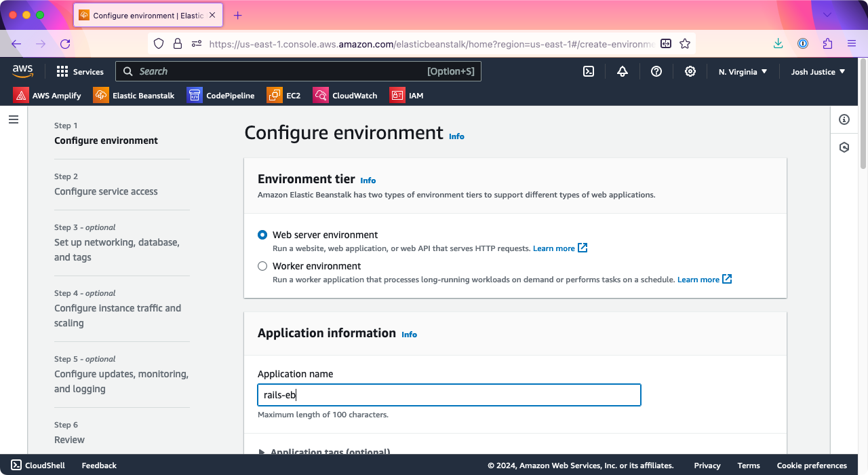Click the browser forward arrow
This screenshot has height=475, width=868.
[41, 44]
